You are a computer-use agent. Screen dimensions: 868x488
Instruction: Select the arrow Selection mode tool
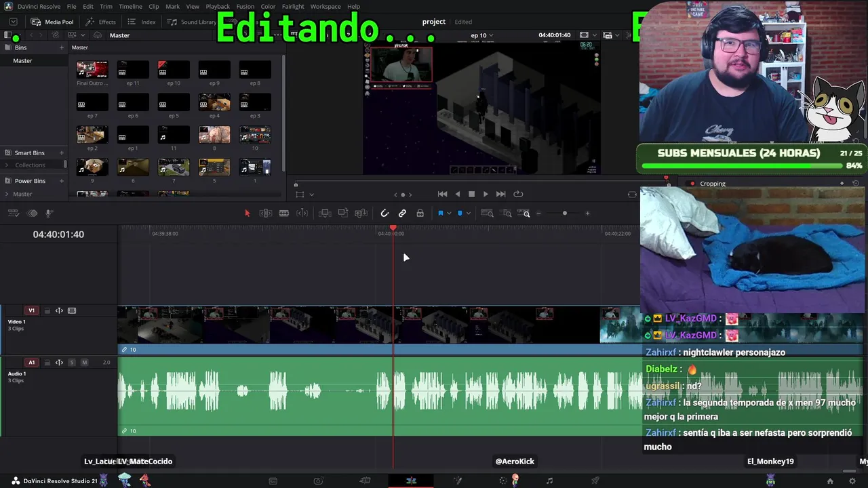247,213
